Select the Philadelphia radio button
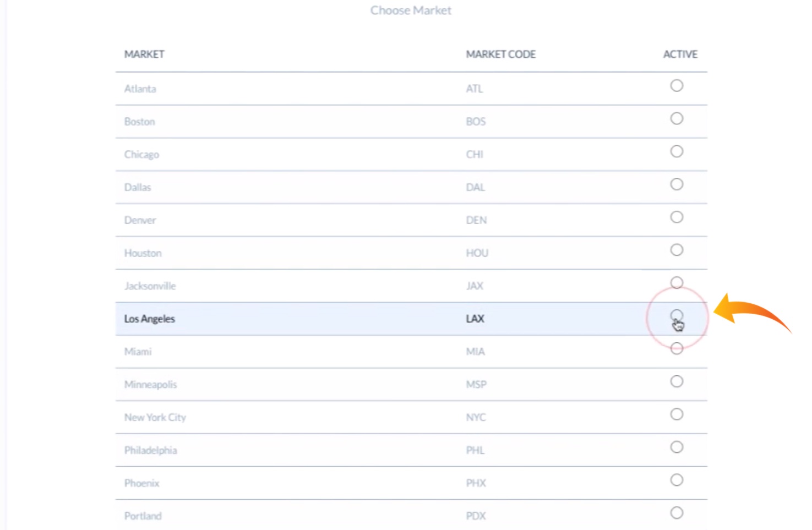The height and width of the screenshot is (530, 812). coord(677,447)
